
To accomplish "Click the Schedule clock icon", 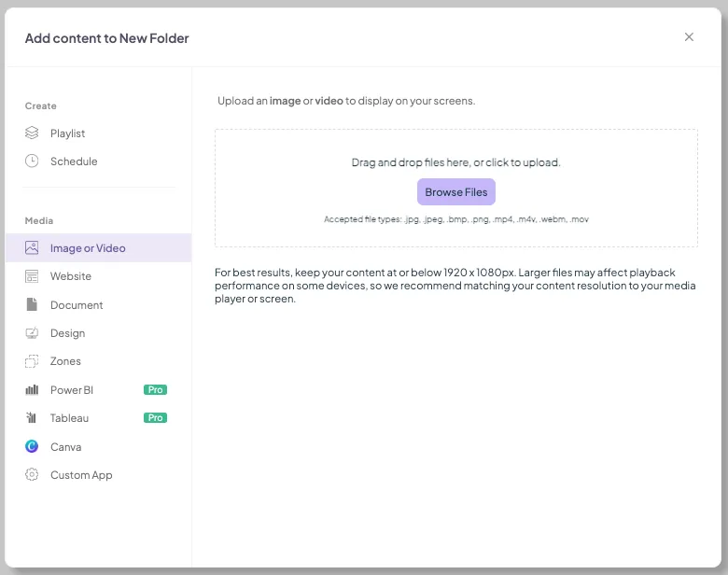I will (32, 161).
